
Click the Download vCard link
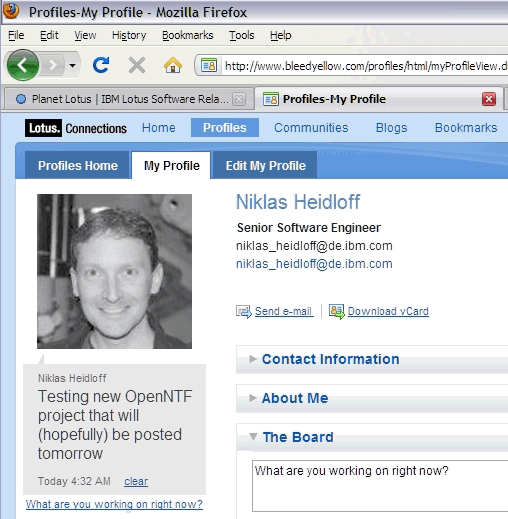(x=388, y=311)
